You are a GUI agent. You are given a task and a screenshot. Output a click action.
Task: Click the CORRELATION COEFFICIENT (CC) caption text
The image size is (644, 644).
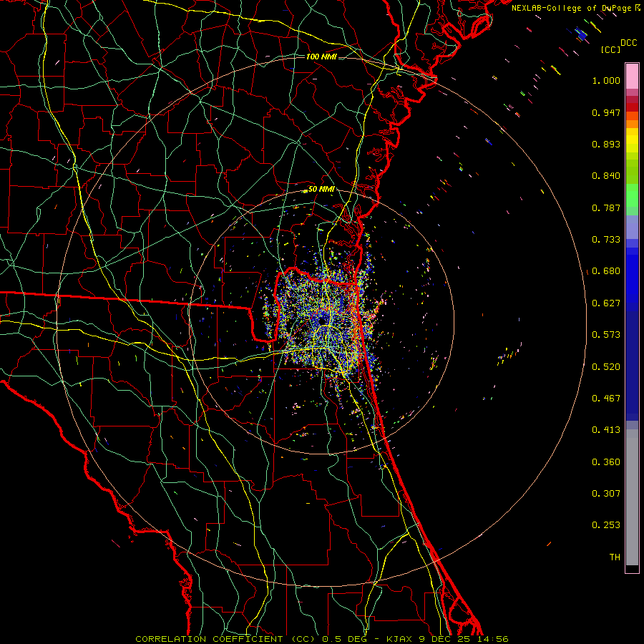(x=225, y=639)
